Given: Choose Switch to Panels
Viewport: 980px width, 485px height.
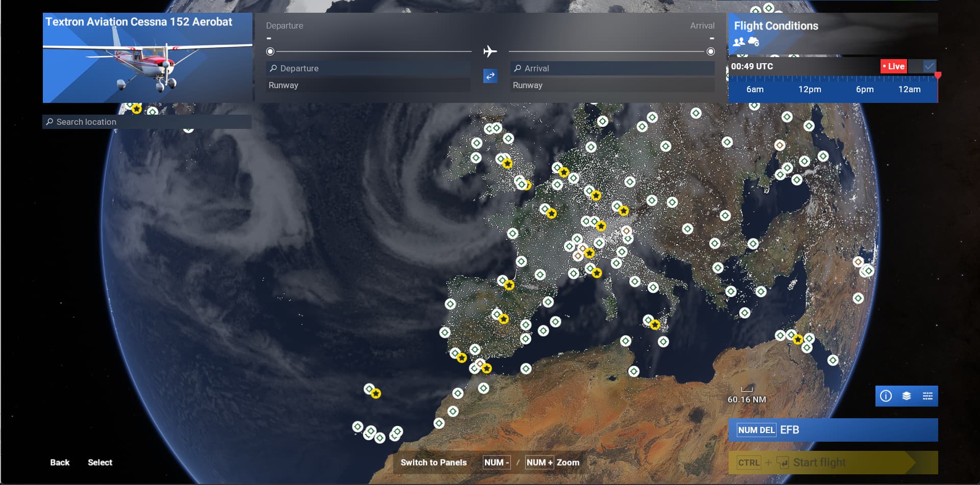Looking at the screenshot, I should [433, 463].
